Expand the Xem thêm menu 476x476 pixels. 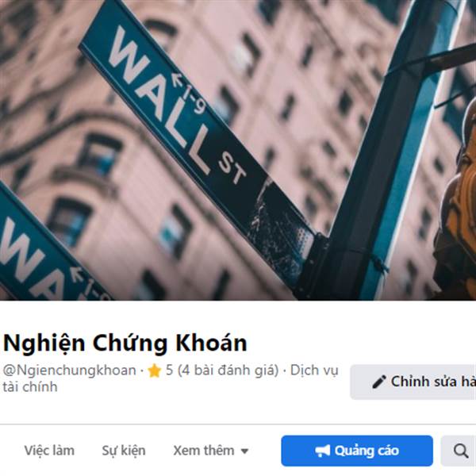click(211, 451)
